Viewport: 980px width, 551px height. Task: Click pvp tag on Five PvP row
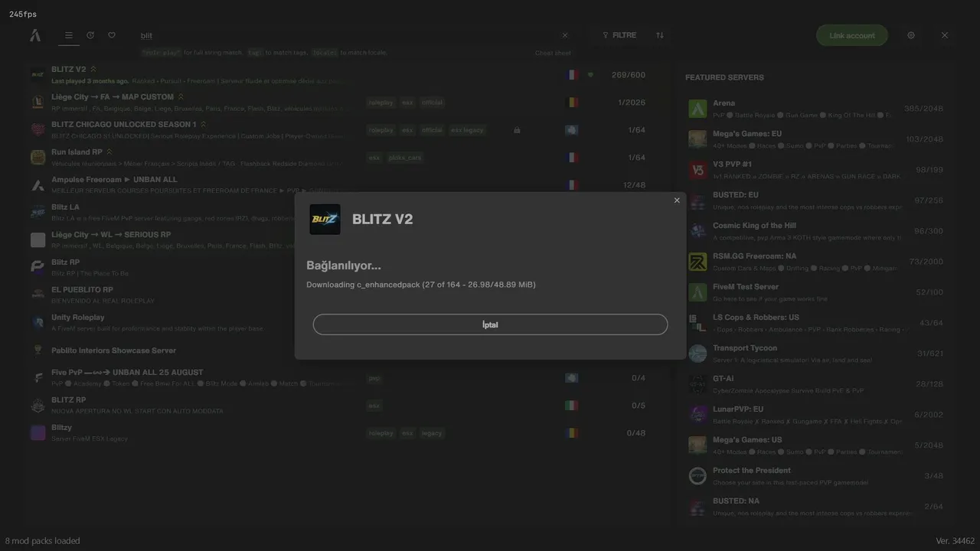click(374, 378)
